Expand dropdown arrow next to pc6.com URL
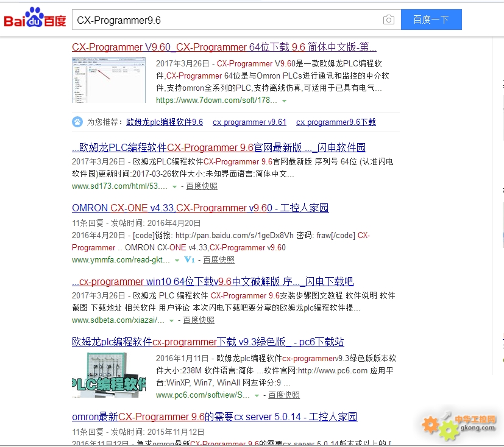 (257, 395)
